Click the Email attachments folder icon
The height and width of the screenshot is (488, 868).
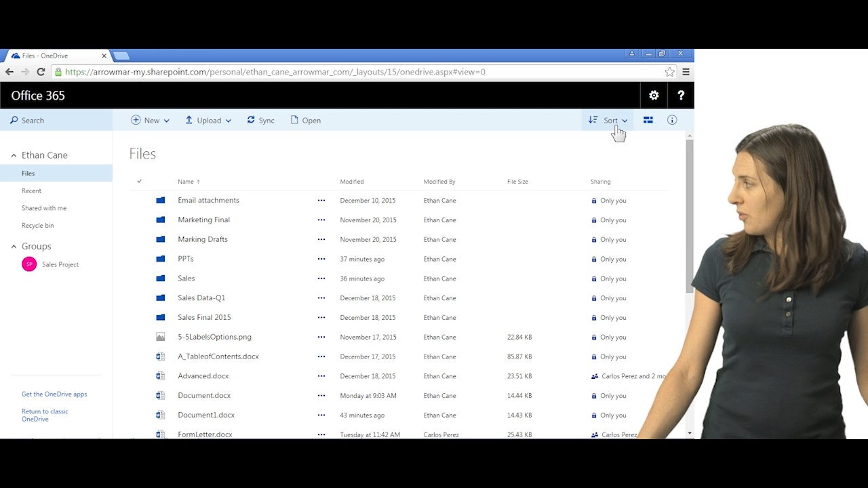click(161, 201)
